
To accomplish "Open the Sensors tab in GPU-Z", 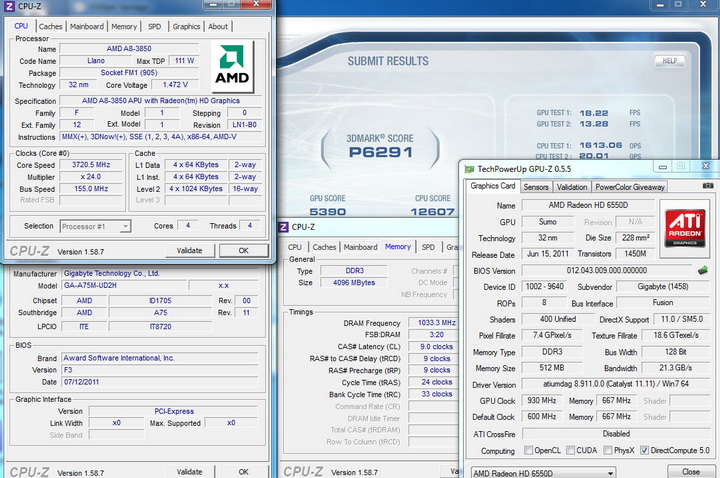I will 536,186.
